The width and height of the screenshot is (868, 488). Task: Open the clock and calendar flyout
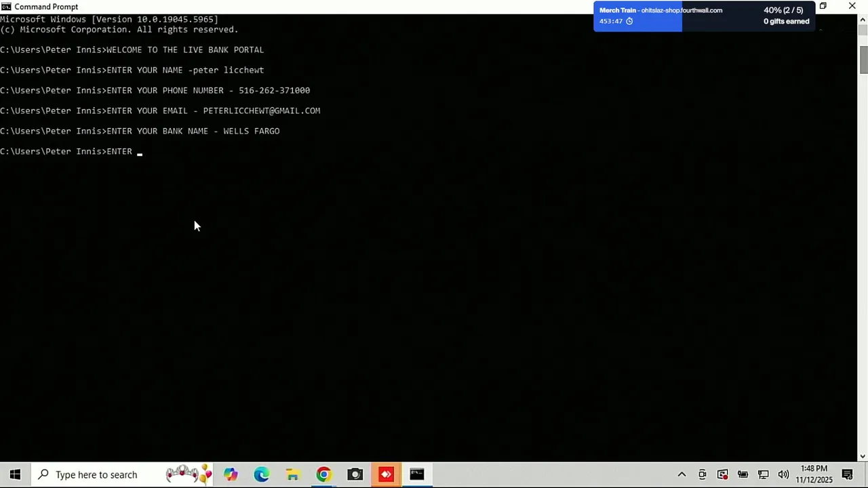[814, 474]
